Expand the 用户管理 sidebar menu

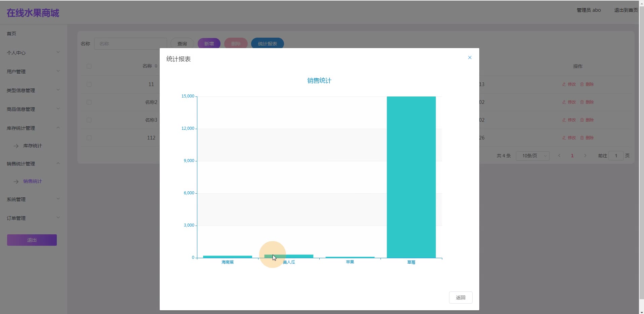coord(33,72)
